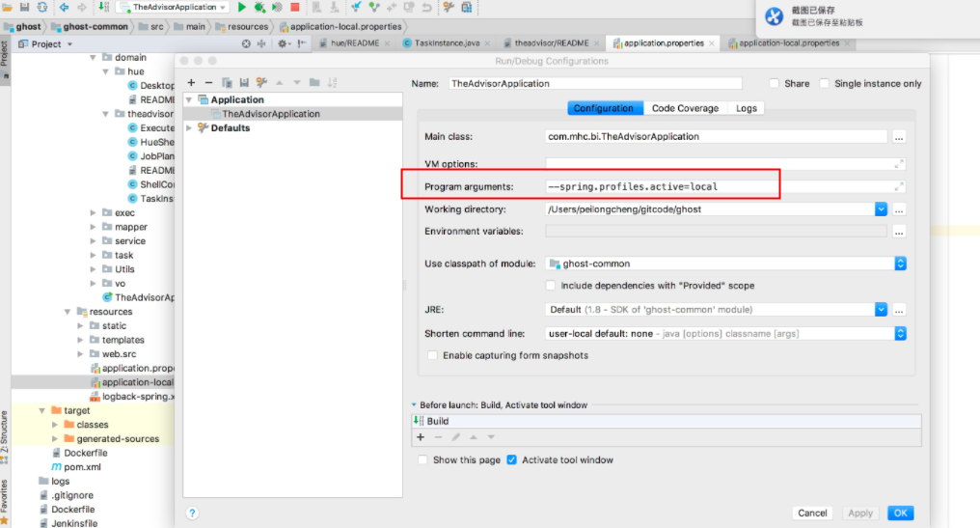Add new configuration with plus icon
This screenshot has height=528, width=980.
pyautogui.click(x=191, y=83)
